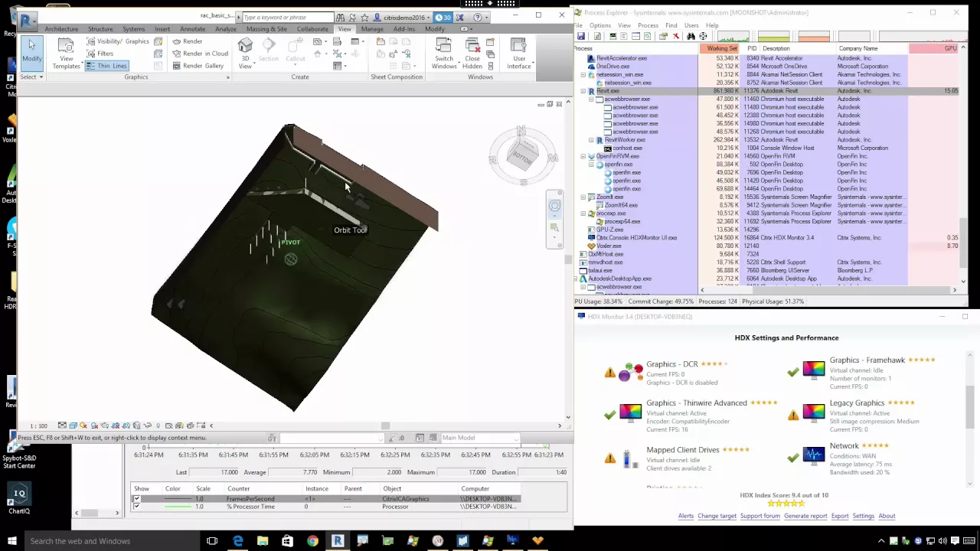This screenshot has width=980, height=551.
Task: Open the Render Gallery
Action: point(198,66)
